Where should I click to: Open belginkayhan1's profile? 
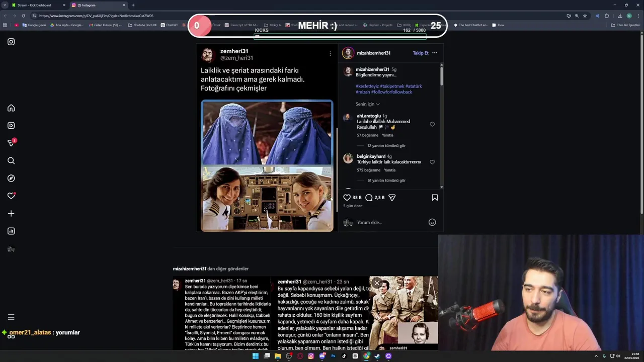(x=371, y=156)
